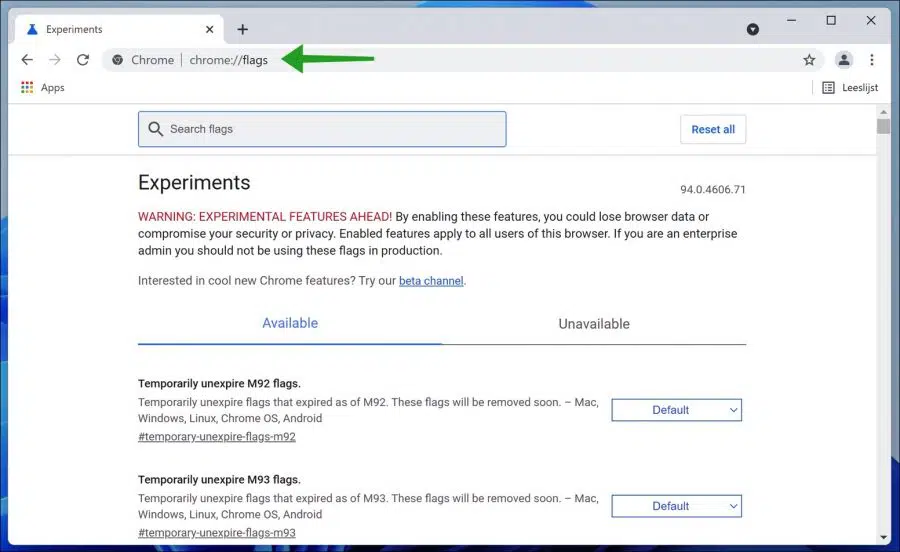
Task: Click the browser back arrow
Action: 27,60
